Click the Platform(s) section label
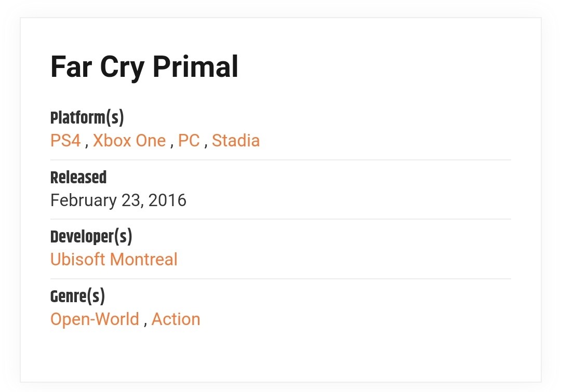The width and height of the screenshot is (561, 392). pos(87,118)
